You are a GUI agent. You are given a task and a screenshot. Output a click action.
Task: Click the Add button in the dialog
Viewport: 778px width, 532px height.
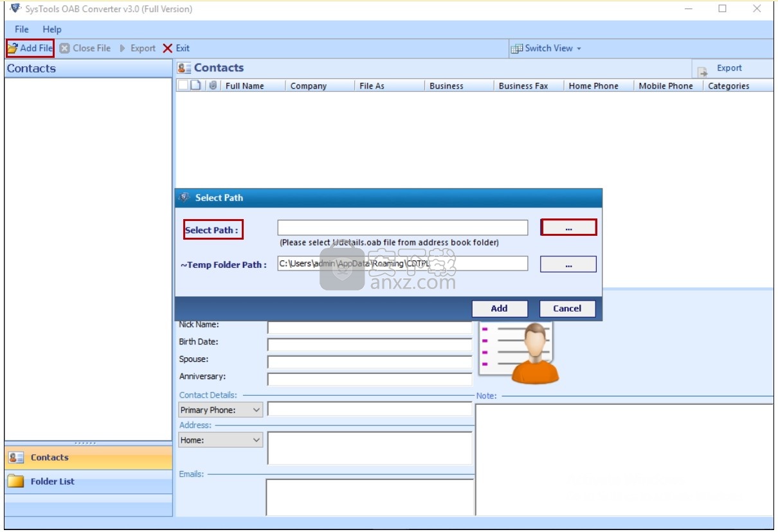pyautogui.click(x=500, y=308)
